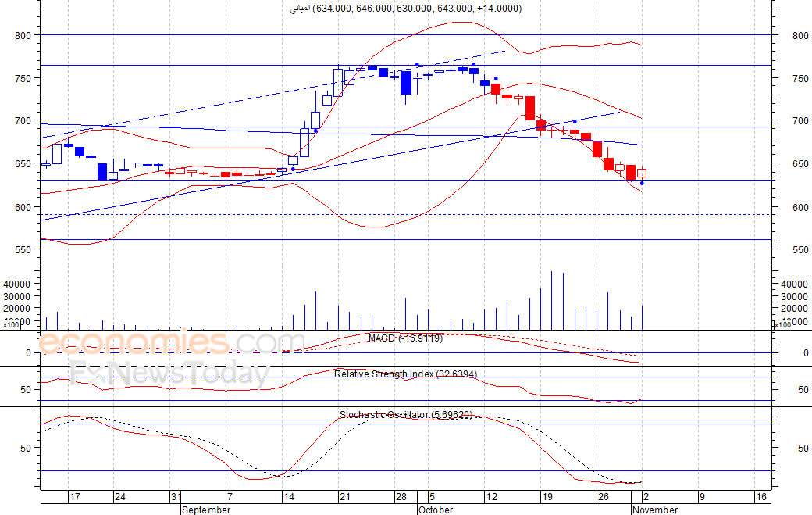Image resolution: width=812 pixels, height=515 pixels.
Task: Click the 600 label on the left price axis
Action: tap(23, 207)
